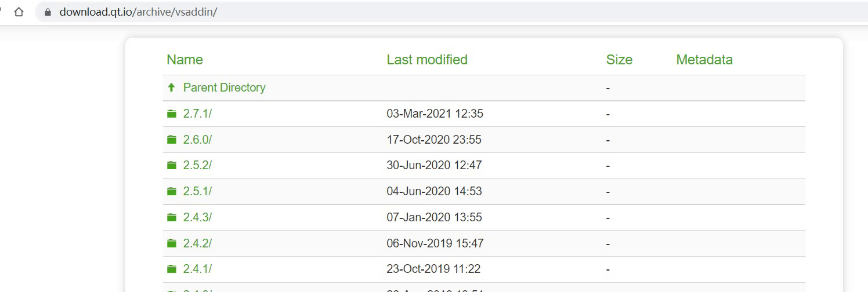Click the browser home icon
868x292 pixels.
coord(19,12)
